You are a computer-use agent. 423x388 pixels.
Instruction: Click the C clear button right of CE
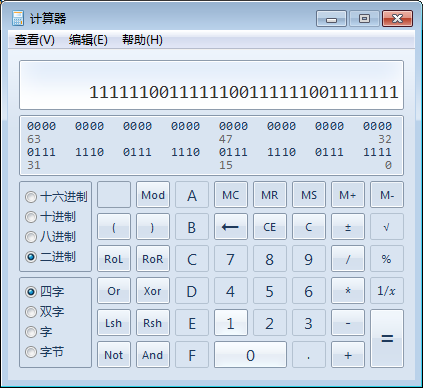[309, 227]
